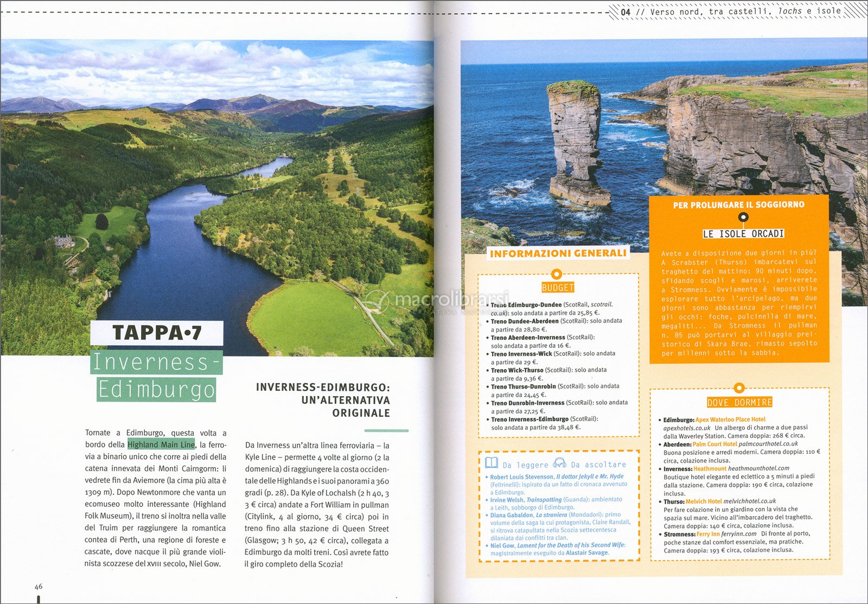The image size is (868, 604).
Task: Click the orange ring marker above BUDGET
Action: coord(556,274)
